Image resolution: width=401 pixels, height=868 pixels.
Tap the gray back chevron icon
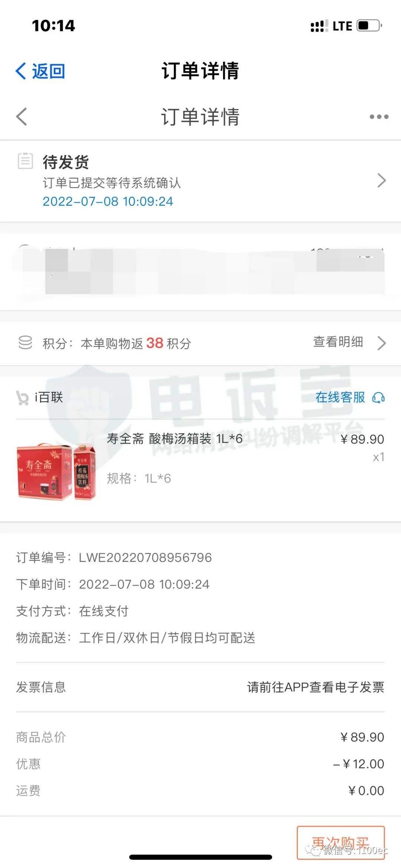click(x=22, y=117)
